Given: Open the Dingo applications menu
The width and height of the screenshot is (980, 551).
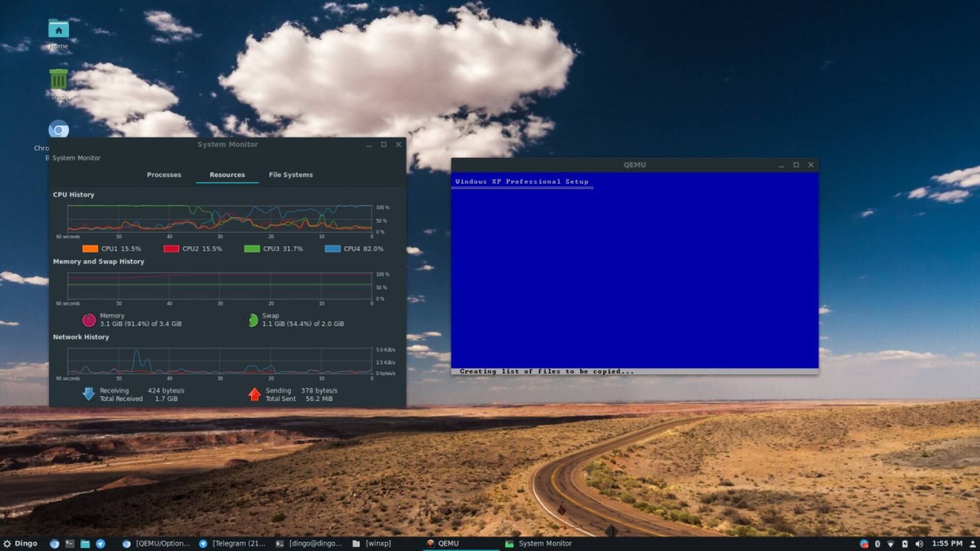Looking at the screenshot, I should [21, 543].
